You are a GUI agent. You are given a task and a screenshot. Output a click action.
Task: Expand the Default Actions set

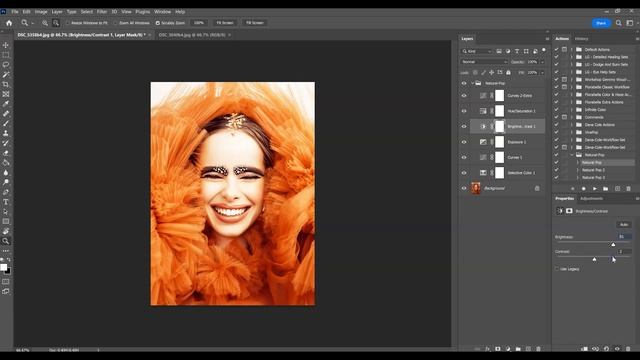pyautogui.click(x=572, y=49)
